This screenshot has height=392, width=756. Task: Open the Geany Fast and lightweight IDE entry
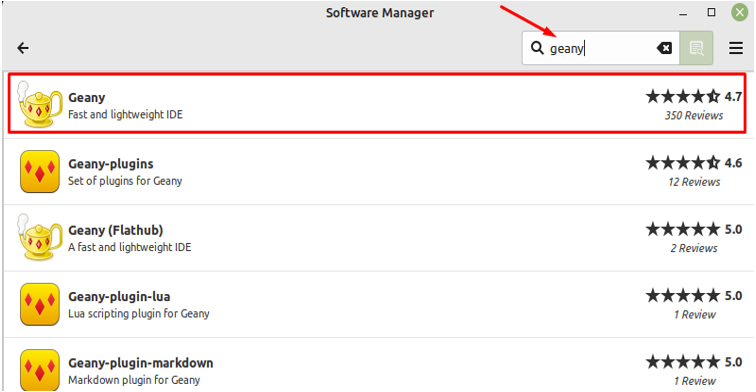pos(377,103)
